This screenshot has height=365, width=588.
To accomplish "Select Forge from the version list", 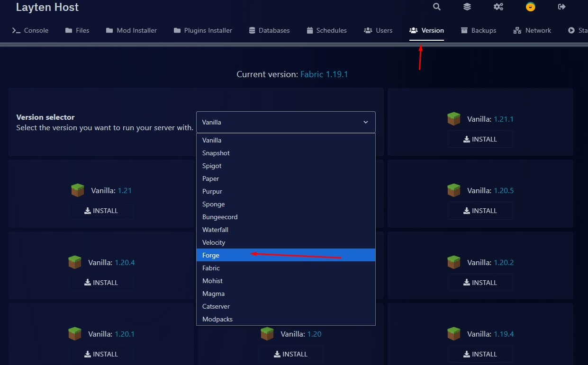I will coord(211,255).
